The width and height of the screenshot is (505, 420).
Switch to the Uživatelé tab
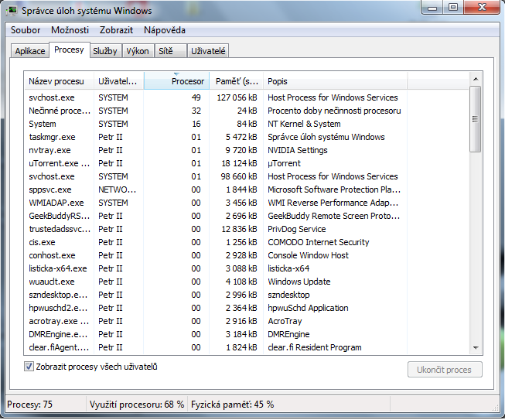(x=208, y=51)
